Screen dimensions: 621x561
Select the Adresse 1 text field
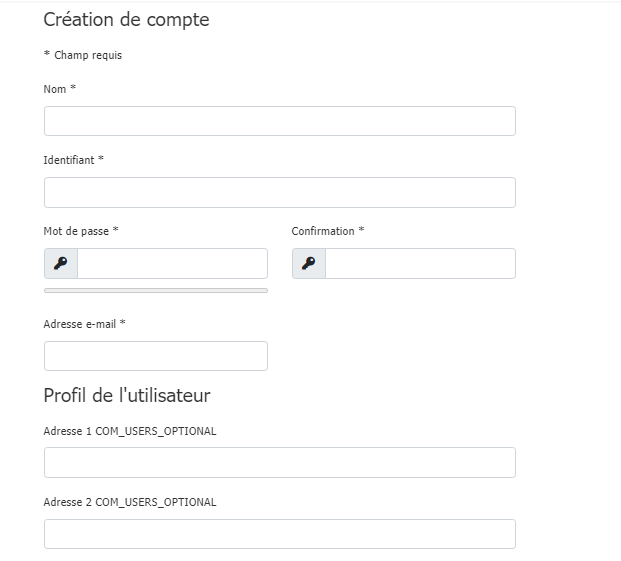coord(279,462)
